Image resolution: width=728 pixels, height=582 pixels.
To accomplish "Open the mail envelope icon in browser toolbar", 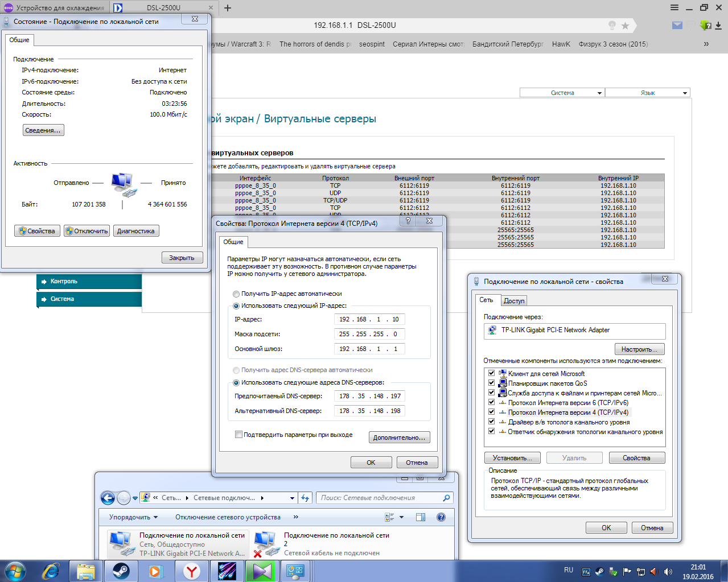I will (x=677, y=26).
